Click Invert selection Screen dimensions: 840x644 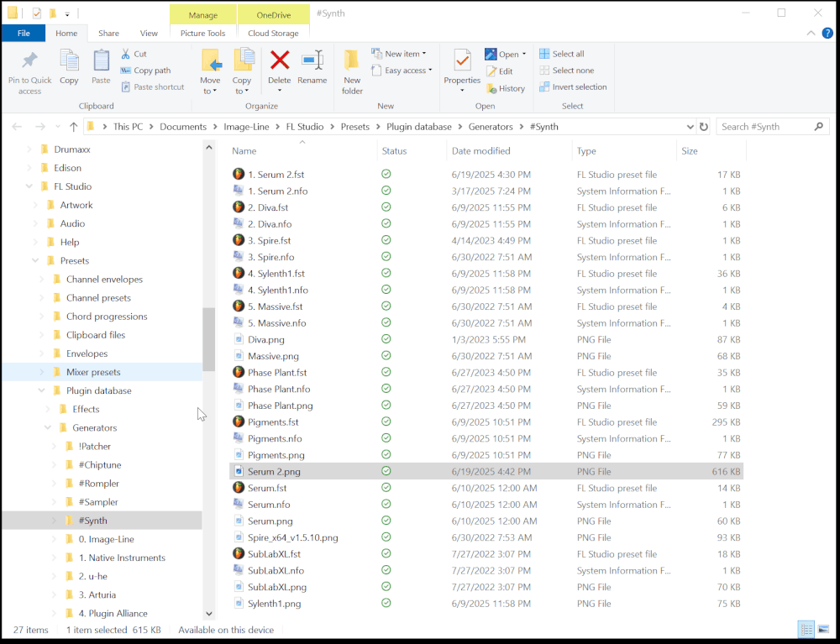574,86
